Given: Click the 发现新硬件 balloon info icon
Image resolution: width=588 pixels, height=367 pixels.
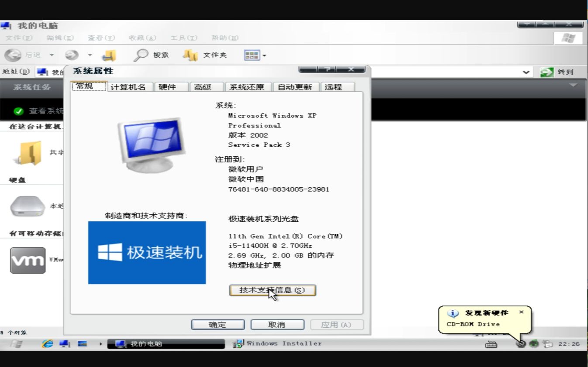Looking at the screenshot, I should tap(454, 313).
